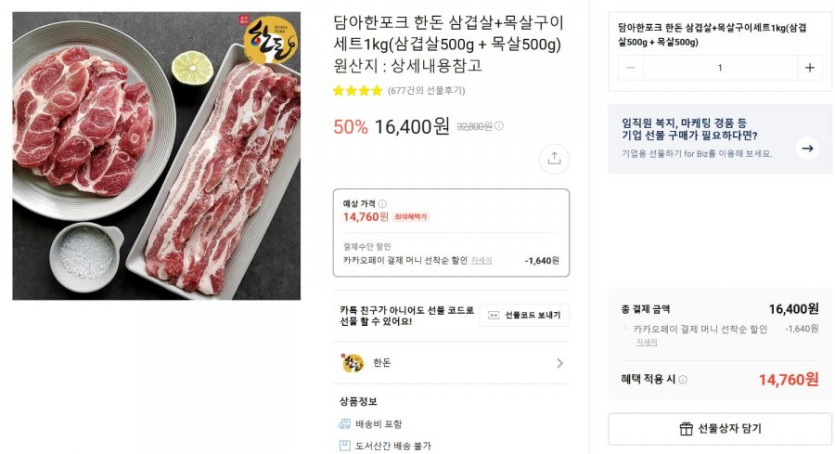Click the 한돈 brand logo icon

353,363
